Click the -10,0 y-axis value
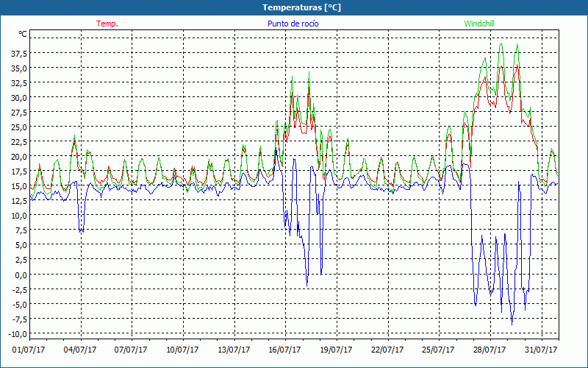 tap(18, 334)
